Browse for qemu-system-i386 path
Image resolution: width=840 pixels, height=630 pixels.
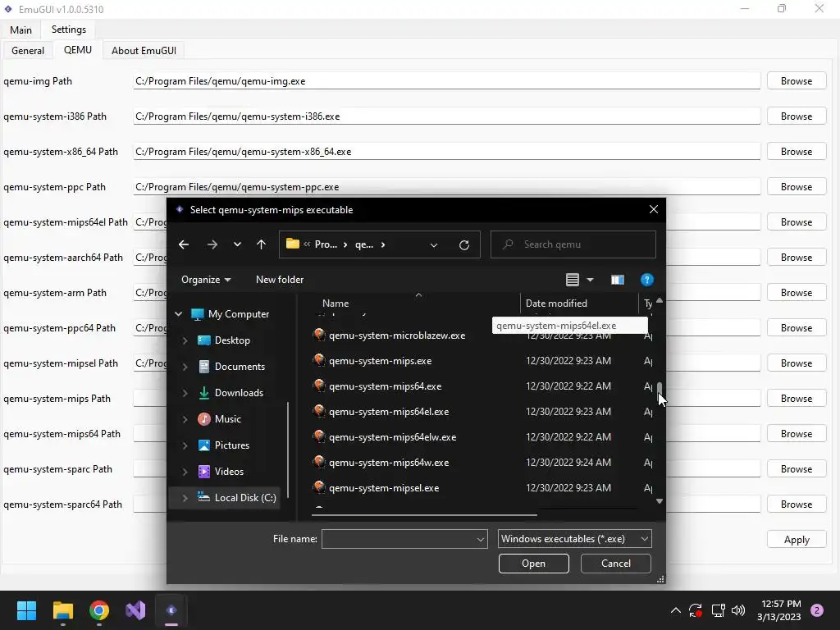click(x=797, y=116)
